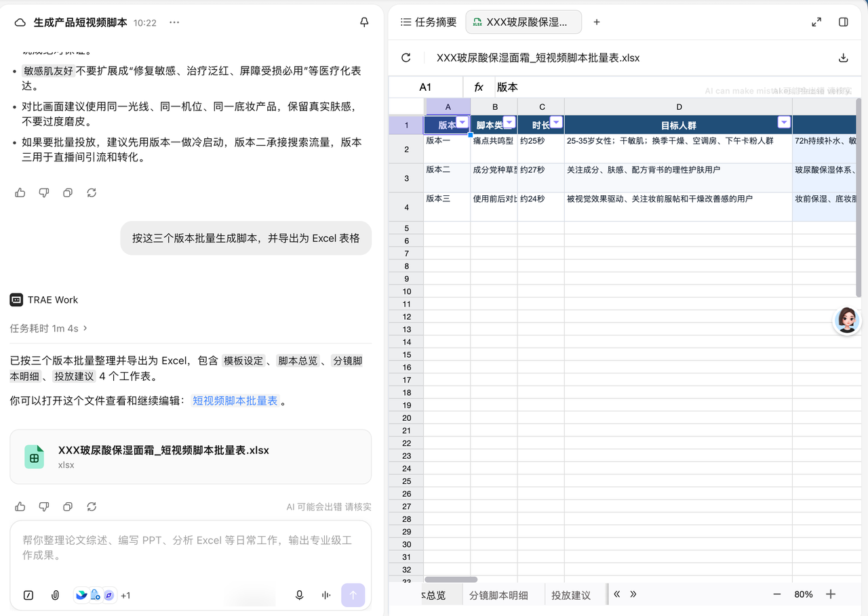This screenshot has height=616, width=868.
Task: Switch to the 任务摘要 tab
Action: (428, 22)
